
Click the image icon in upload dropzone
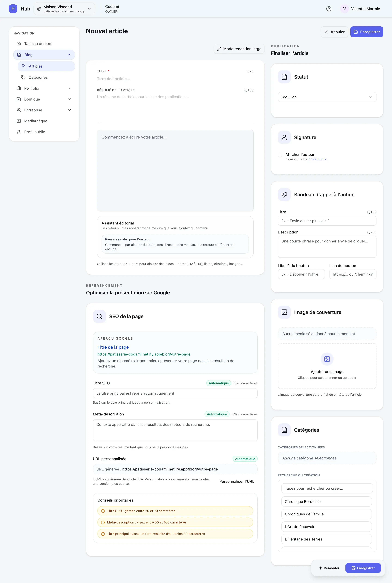[x=327, y=359]
